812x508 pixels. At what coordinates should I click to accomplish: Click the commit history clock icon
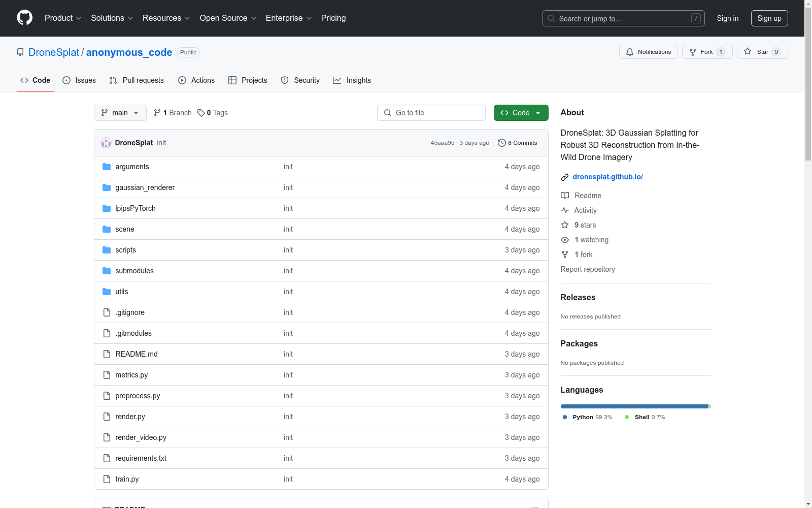[x=501, y=143]
